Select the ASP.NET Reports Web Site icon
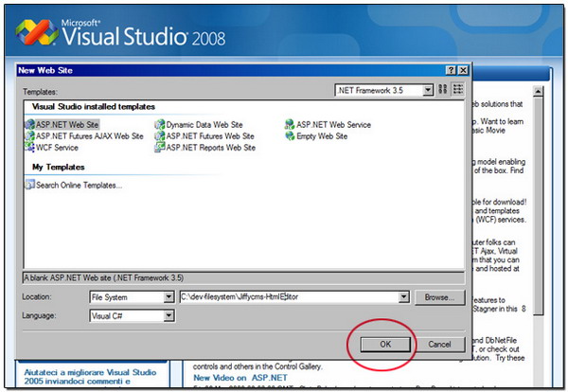Viewport: 568px width, 392px height. point(160,148)
